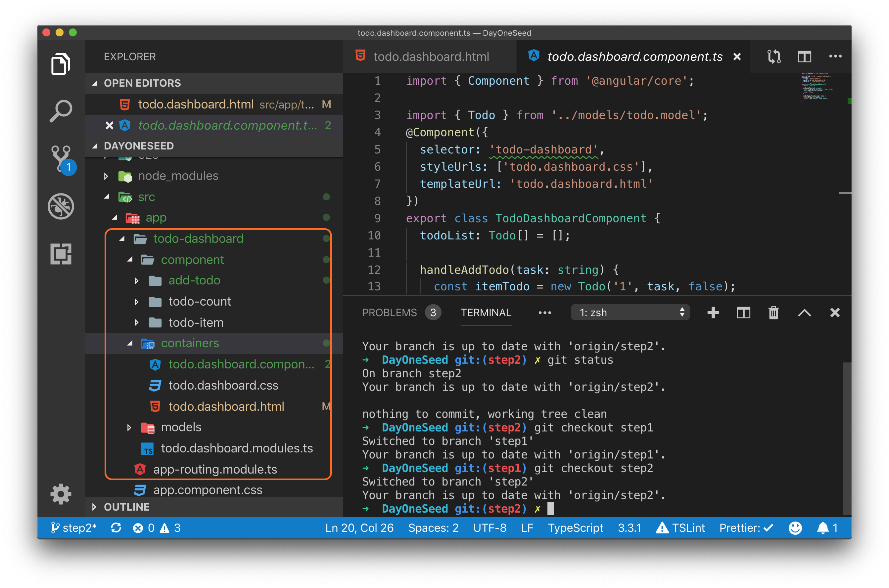Screen dimensions: 889x588
Task: Open the Extensions view in the activity bar
Action: click(61, 254)
